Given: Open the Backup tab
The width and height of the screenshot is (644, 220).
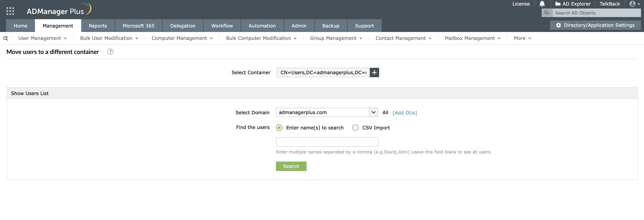Looking at the screenshot, I should (x=331, y=26).
